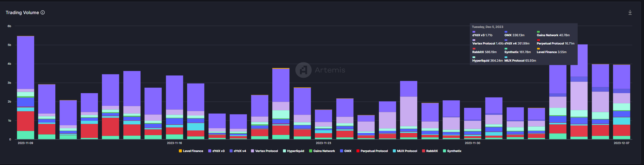Screen dimensions: 644x165
Task: Click tooltip value Synthetix 161.78m
Action: (518, 52)
